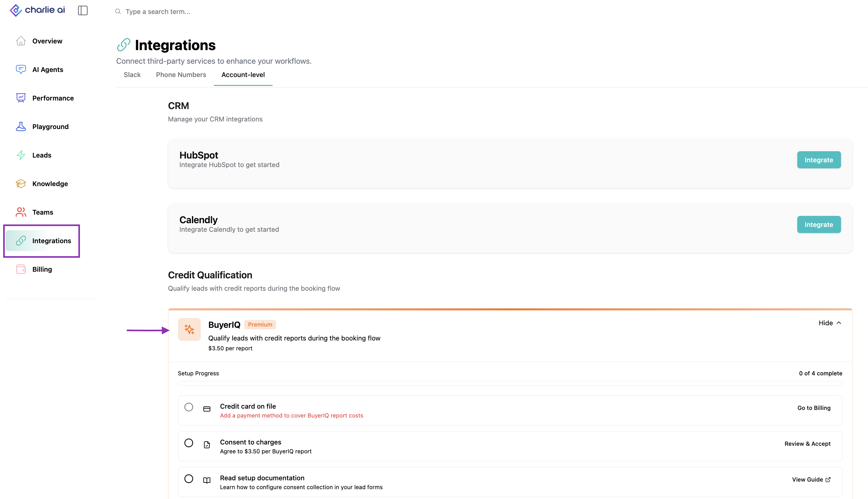The height and width of the screenshot is (499, 868).
Task: Click the Leads lightning icon
Action: [x=21, y=155]
